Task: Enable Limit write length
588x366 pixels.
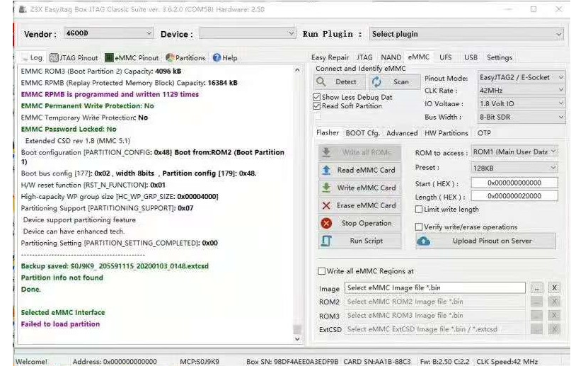Action: (419, 210)
